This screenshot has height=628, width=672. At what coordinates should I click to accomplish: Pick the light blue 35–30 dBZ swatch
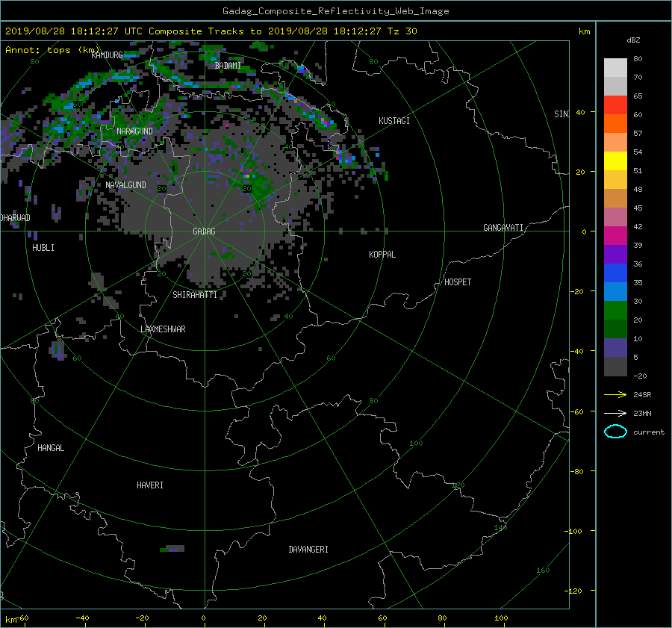615,291
